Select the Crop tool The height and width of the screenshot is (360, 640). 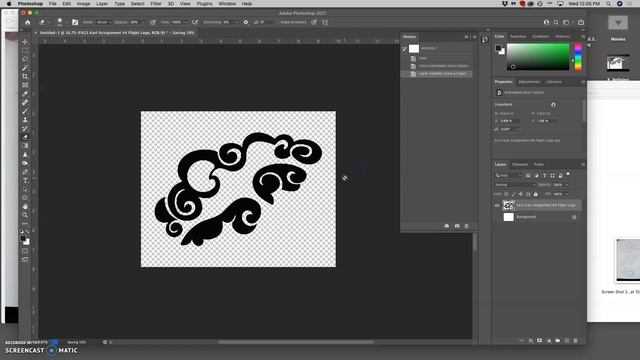click(25, 76)
